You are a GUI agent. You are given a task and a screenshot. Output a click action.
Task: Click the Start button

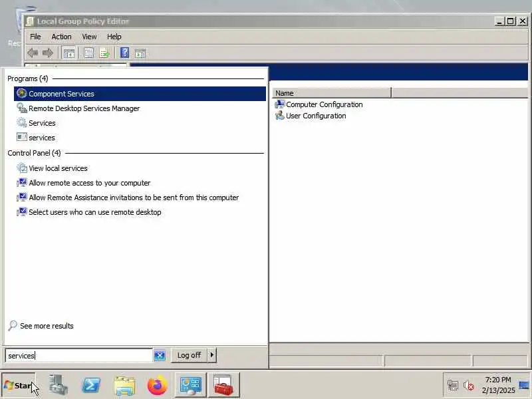[x=19, y=386]
